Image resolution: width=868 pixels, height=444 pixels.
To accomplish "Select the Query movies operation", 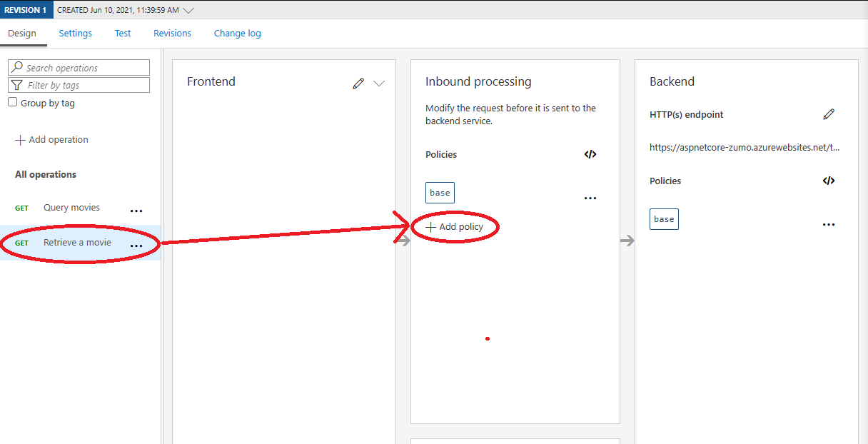I will click(x=71, y=208).
